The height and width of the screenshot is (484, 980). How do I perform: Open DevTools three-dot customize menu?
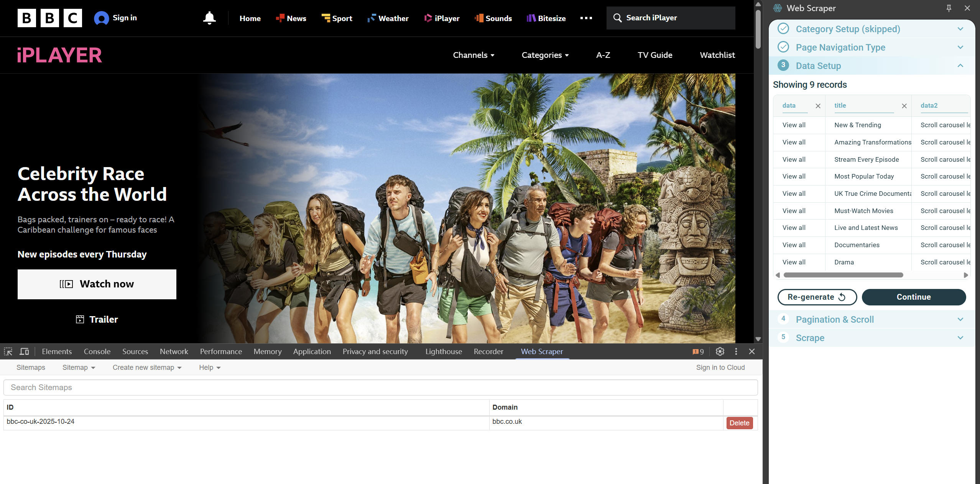(736, 351)
